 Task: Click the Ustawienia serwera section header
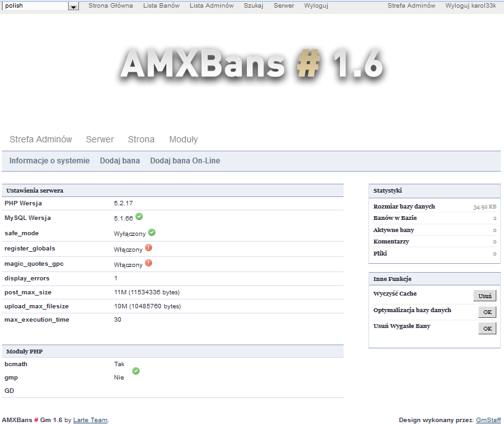tap(35, 191)
